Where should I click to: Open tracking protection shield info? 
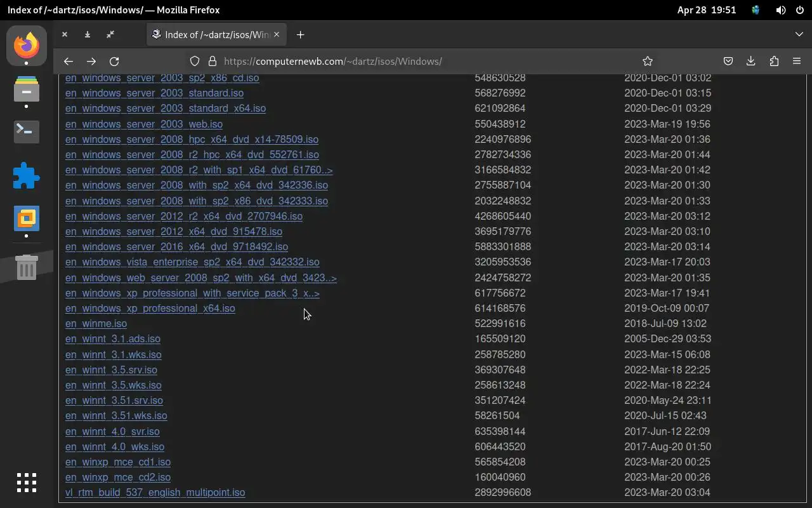tap(195, 61)
